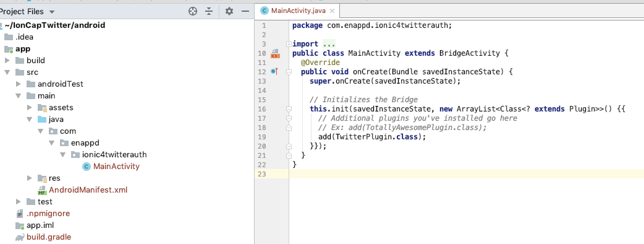Click the related XML gutter icon on line 10
This screenshot has height=244, width=644.
(275, 53)
